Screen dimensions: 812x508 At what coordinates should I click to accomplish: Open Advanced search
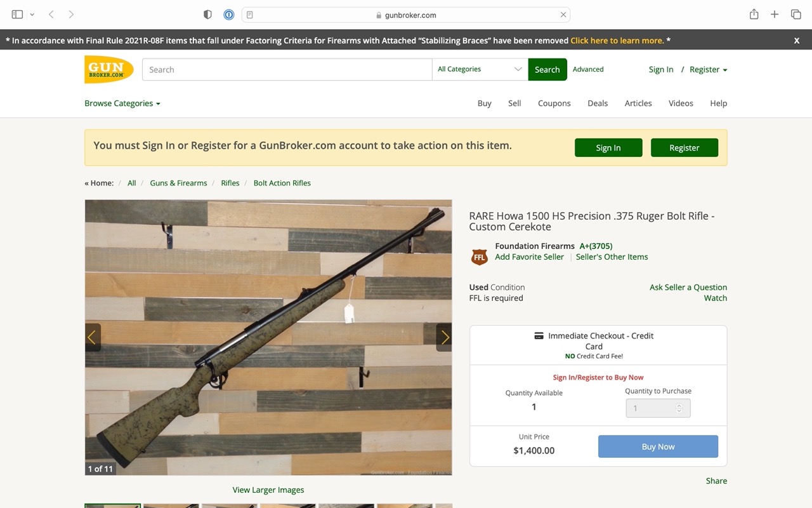click(588, 69)
